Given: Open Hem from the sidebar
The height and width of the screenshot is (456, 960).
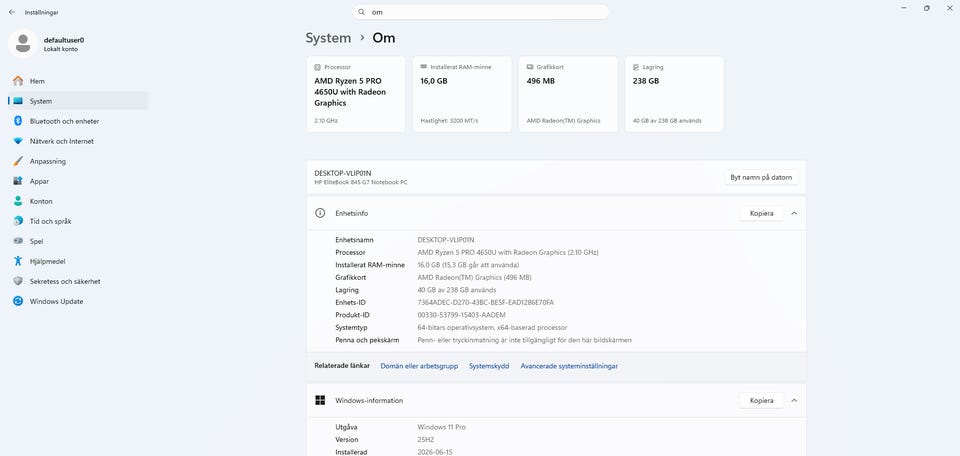Looking at the screenshot, I should [x=78, y=81].
